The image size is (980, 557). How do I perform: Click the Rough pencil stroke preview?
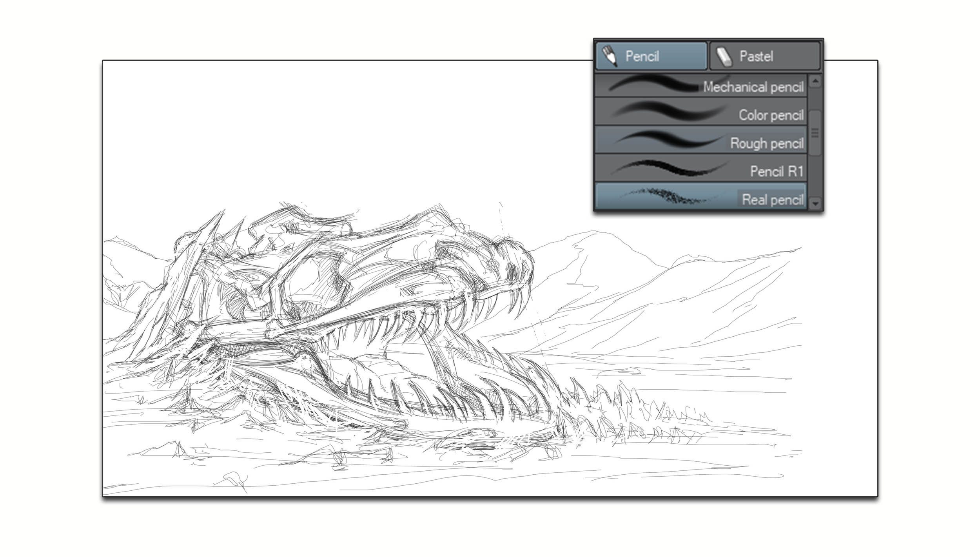[x=668, y=138]
